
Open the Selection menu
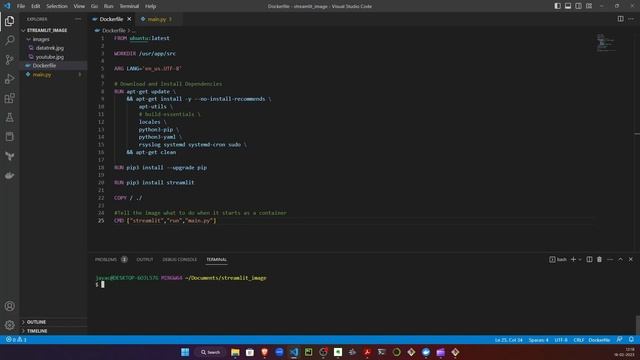pyautogui.click(x=57, y=6)
